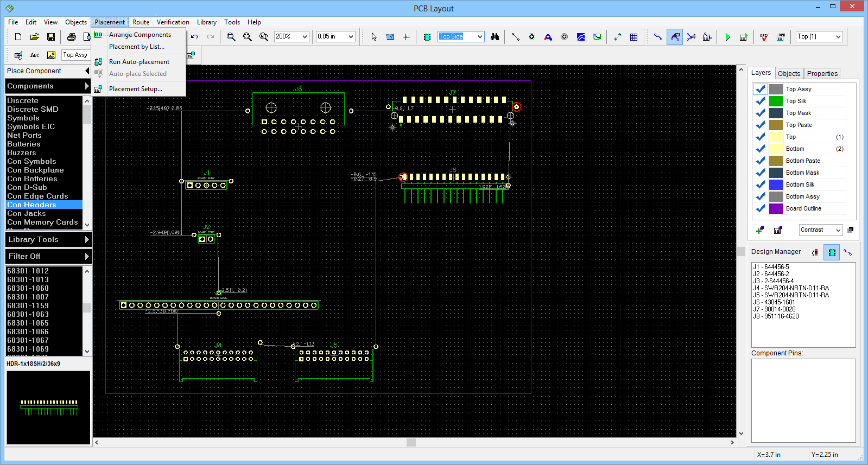Click the Measure dimension tool icon
The width and height of the screenshot is (868, 465).
coord(618,37)
